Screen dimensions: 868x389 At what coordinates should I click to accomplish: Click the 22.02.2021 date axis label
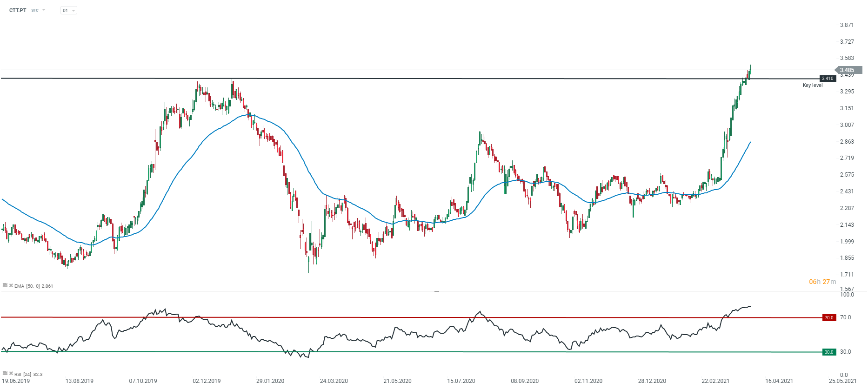(x=715, y=381)
